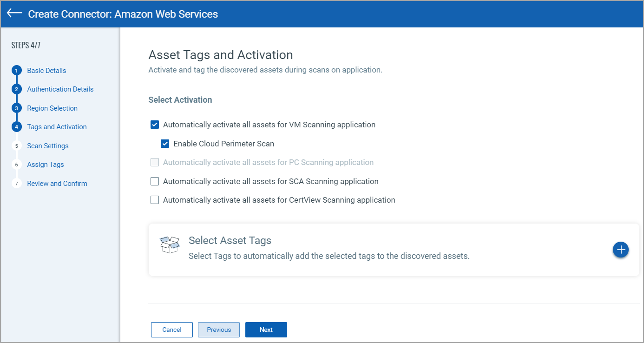Click the Previous button
The height and width of the screenshot is (343, 644).
218,330
